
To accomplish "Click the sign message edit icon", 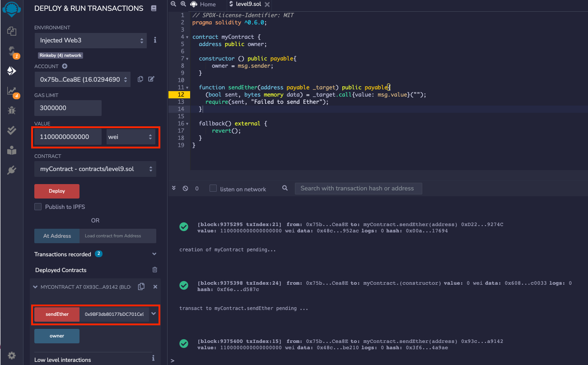I will [151, 79].
